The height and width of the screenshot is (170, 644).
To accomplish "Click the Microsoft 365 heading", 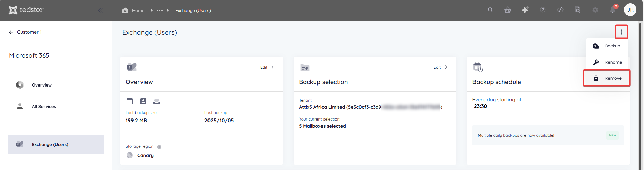I will (29, 55).
